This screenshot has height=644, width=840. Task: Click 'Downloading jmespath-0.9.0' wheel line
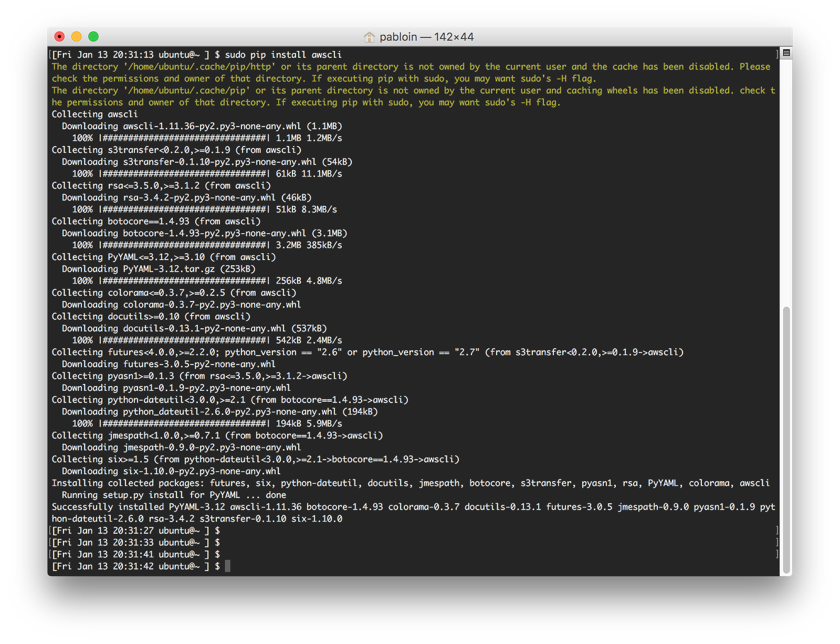coord(182,448)
